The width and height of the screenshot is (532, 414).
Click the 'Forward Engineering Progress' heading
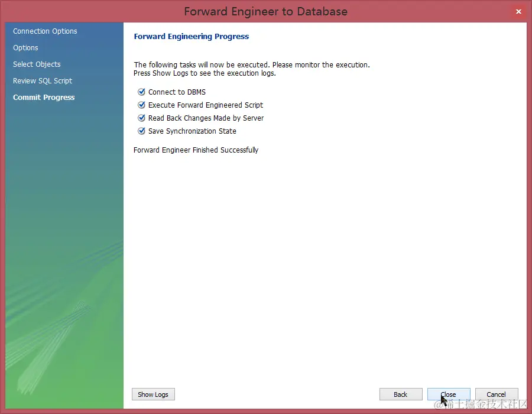192,36
